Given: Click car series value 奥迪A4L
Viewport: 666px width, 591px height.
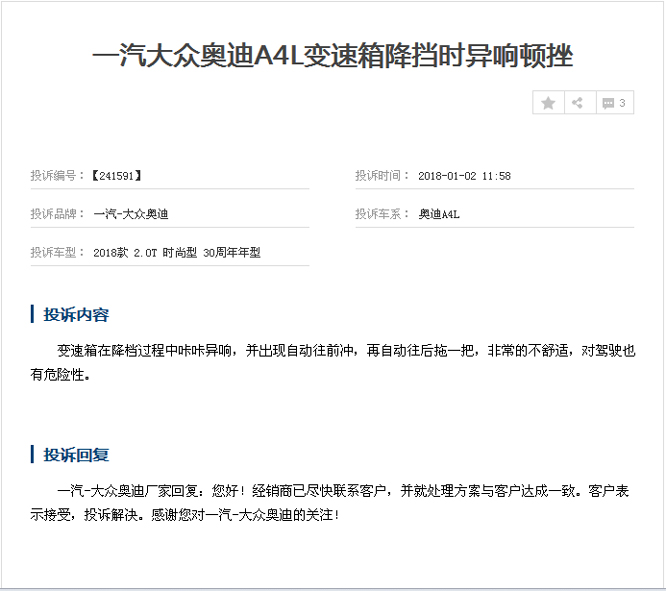Looking at the screenshot, I should [439, 214].
